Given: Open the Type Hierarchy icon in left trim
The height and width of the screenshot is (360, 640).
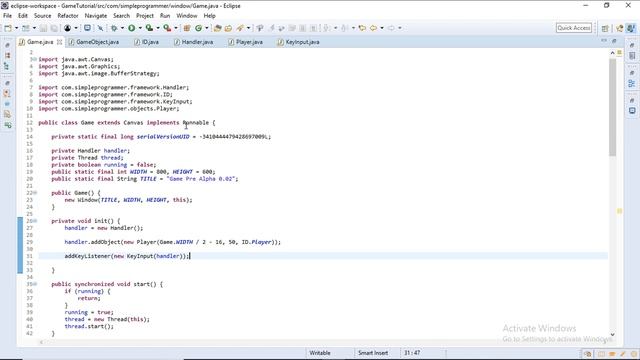Looking at the screenshot, I should (x=7, y=66).
